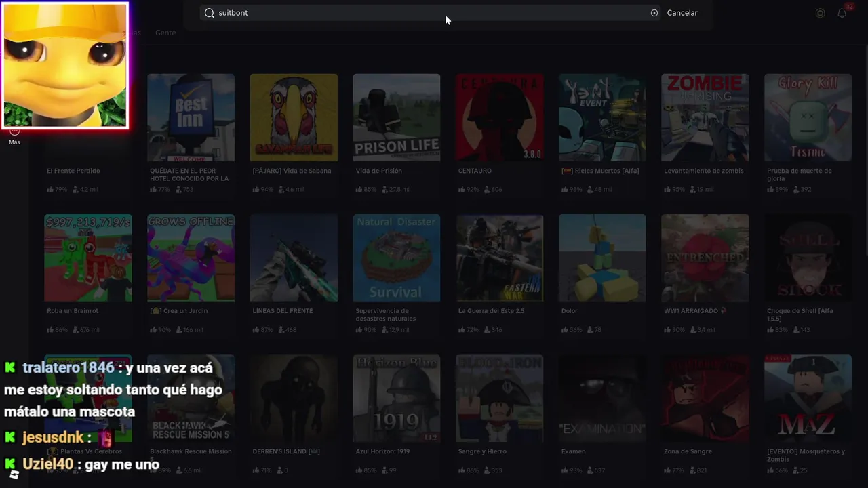The height and width of the screenshot is (488, 868).
Task: Clear the search text with the X icon
Action: 654,13
